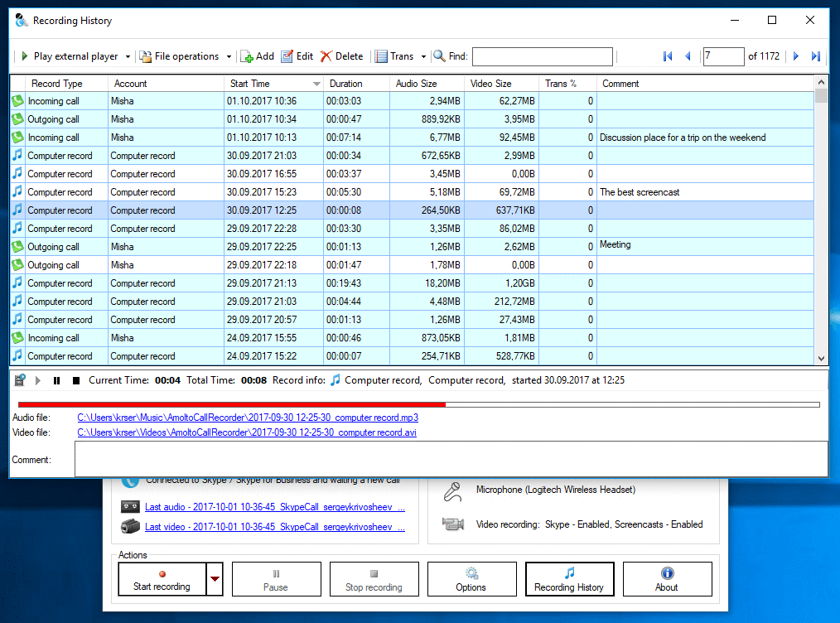Open the audio file mp3 link
The width and height of the screenshot is (840, 623).
tap(248, 418)
